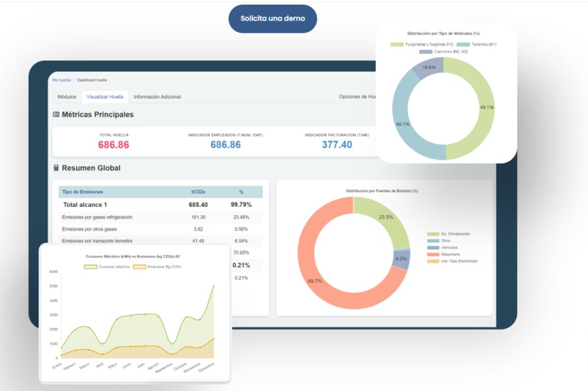The height and width of the screenshot is (391, 588).
Task: Toggle the Furgonetas y furgones legend swatch
Action: 397,44
